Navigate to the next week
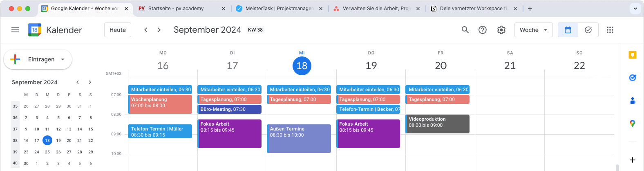The width and height of the screenshot is (644, 171). 159,30
